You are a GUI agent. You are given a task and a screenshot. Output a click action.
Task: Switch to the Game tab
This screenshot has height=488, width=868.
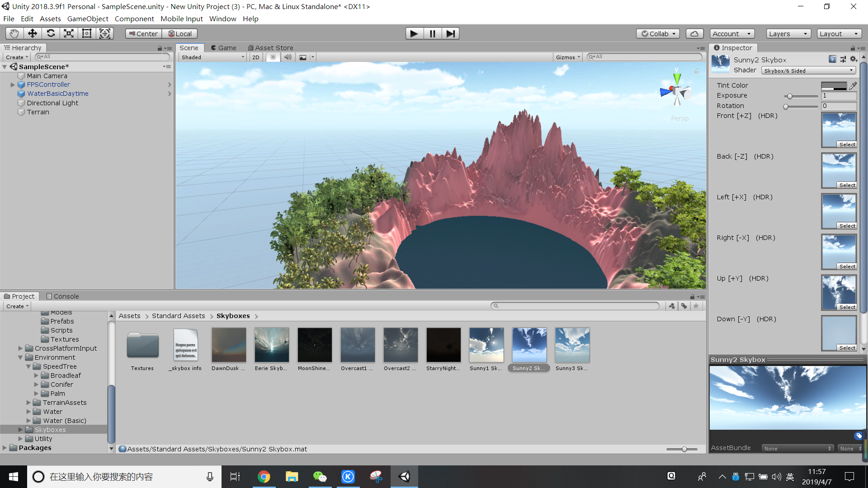(224, 48)
